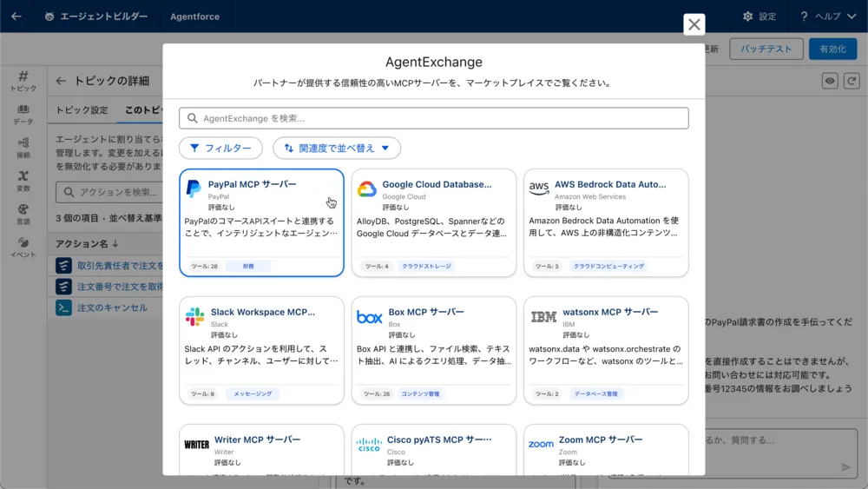Click the send message arrow icon
Image resolution: width=868 pixels, height=489 pixels.
845,467
